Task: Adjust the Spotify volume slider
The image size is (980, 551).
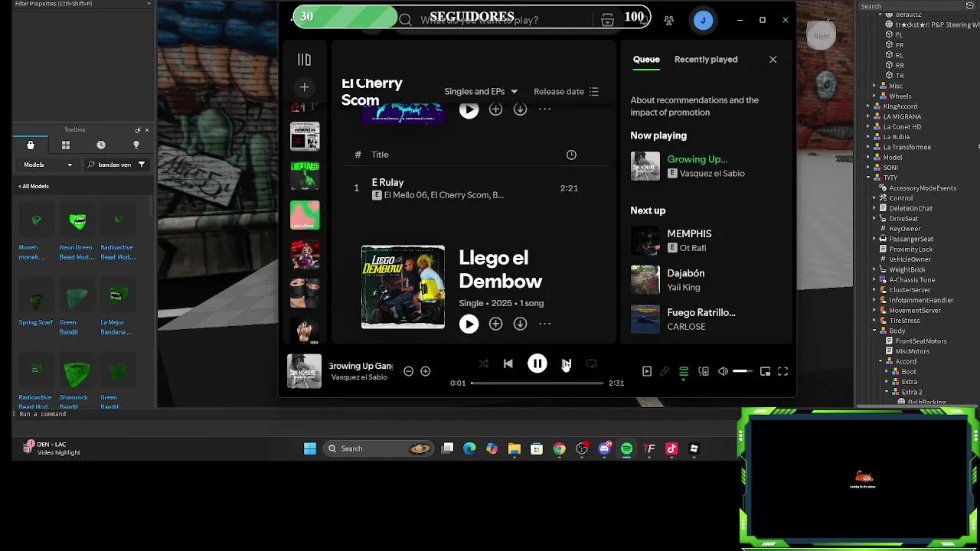Action: [743, 371]
